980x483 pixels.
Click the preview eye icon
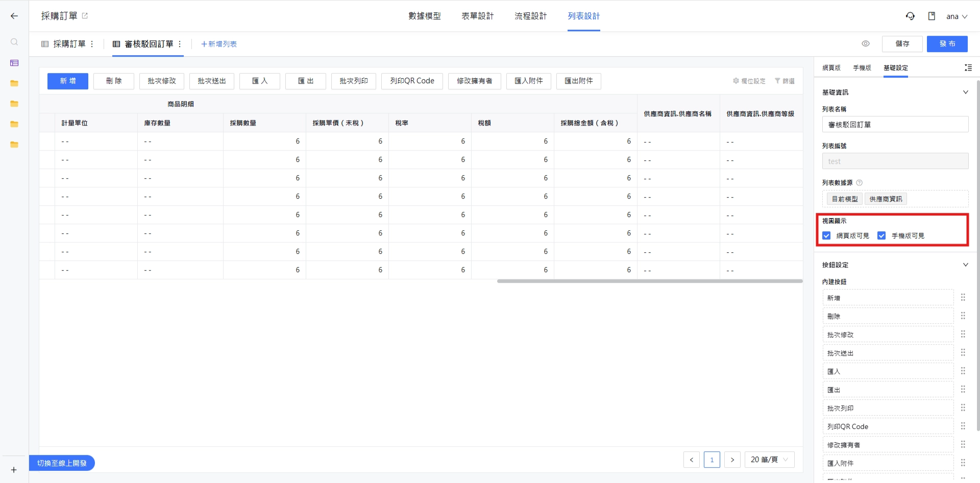866,43
